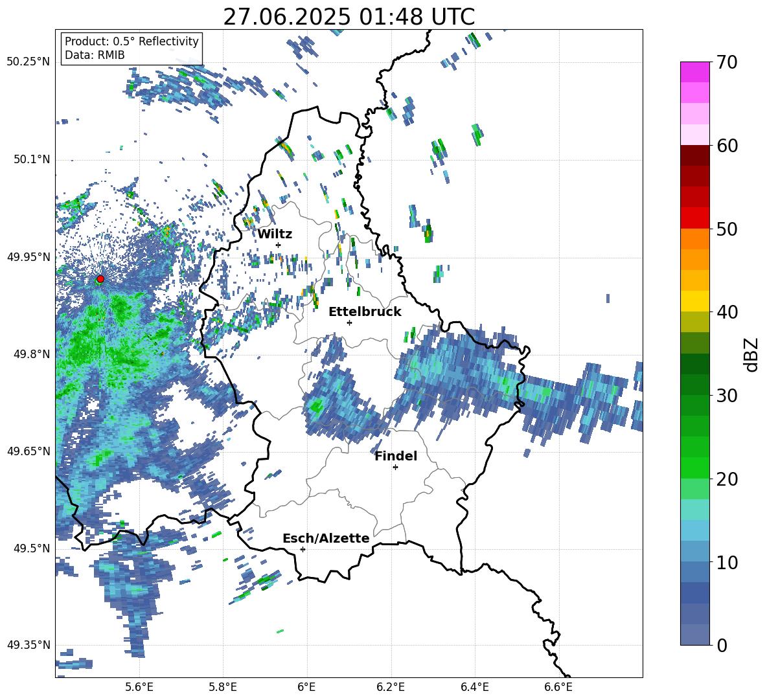Image resolution: width=767 pixels, height=700 pixels.
Task: Click the 49.95°N latitude label
Action: [29, 257]
